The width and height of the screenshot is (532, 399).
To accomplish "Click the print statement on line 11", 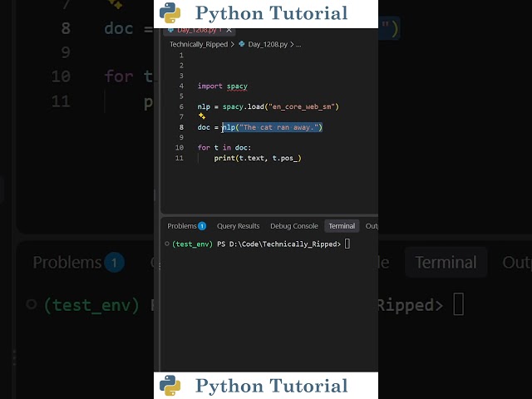I will coord(258,158).
